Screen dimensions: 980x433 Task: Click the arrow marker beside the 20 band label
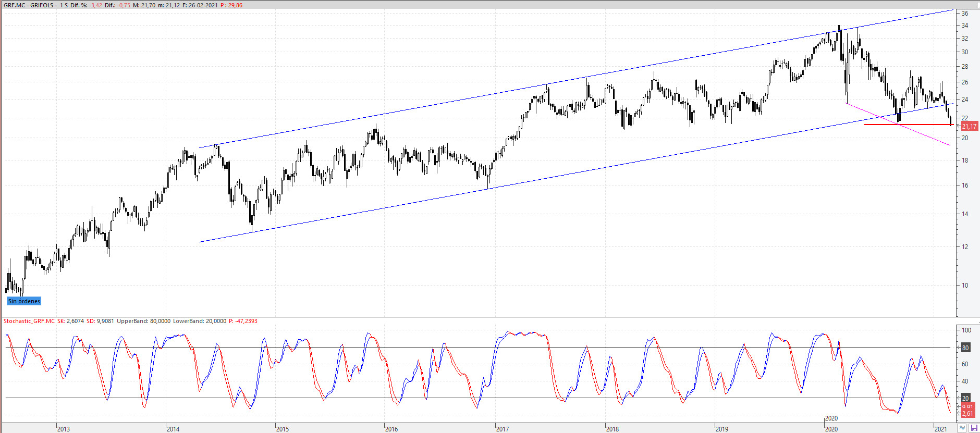click(959, 398)
